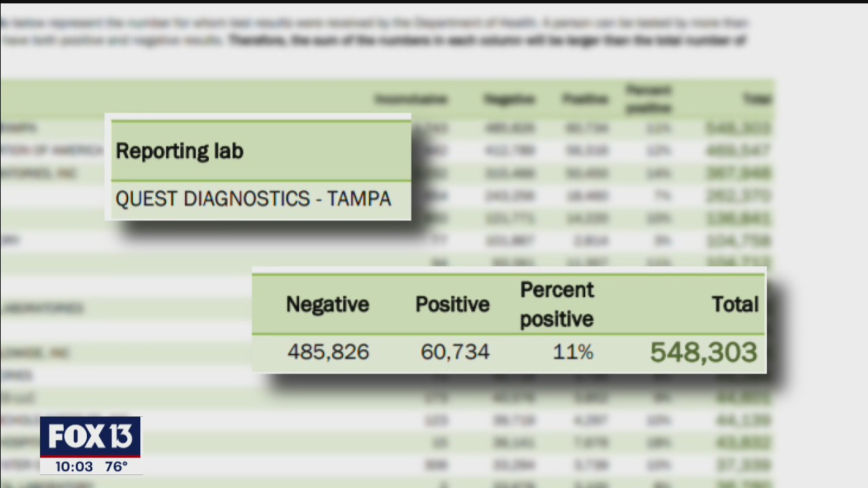This screenshot has width=868, height=488.
Task: Select the 485,826 negative value
Action: (x=328, y=352)
